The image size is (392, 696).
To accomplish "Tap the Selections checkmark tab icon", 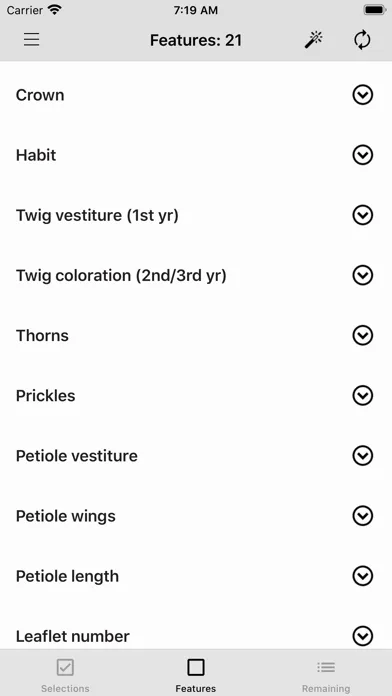I will (65, 667).
